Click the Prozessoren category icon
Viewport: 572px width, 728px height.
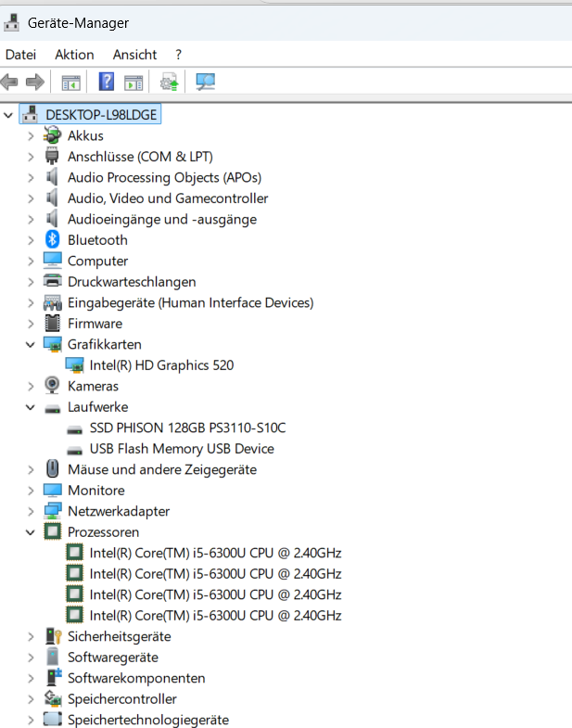point(53,531)
